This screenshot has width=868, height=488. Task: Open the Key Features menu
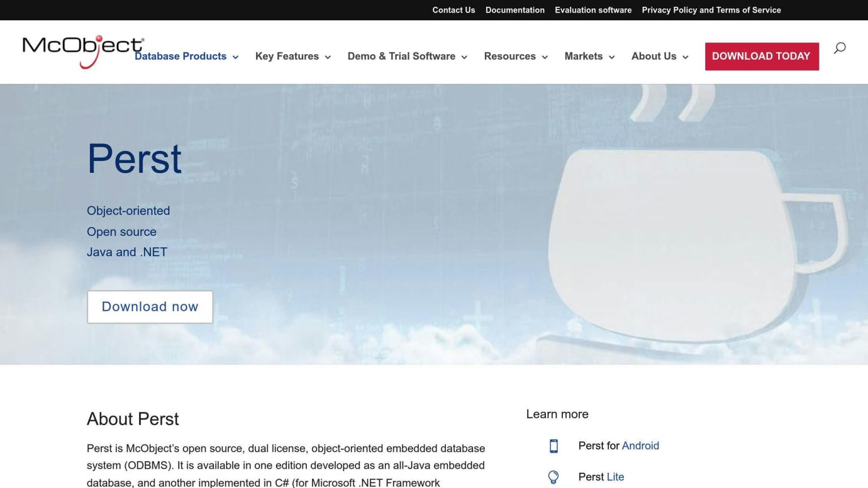pos(287,56)
